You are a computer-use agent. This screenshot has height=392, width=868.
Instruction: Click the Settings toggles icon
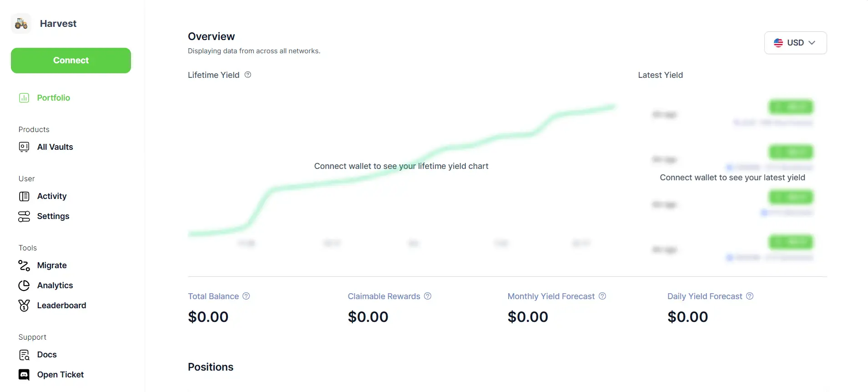24,216
